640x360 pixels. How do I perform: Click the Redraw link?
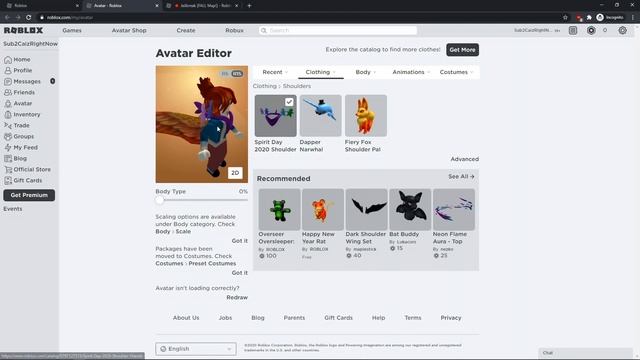click(x=237, y=298)
